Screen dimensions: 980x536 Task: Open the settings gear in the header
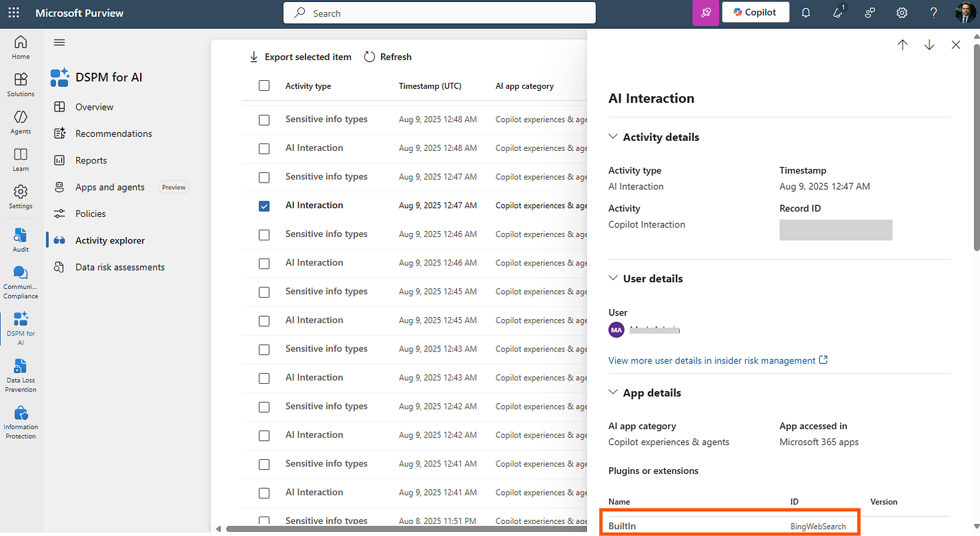point(902,13)
